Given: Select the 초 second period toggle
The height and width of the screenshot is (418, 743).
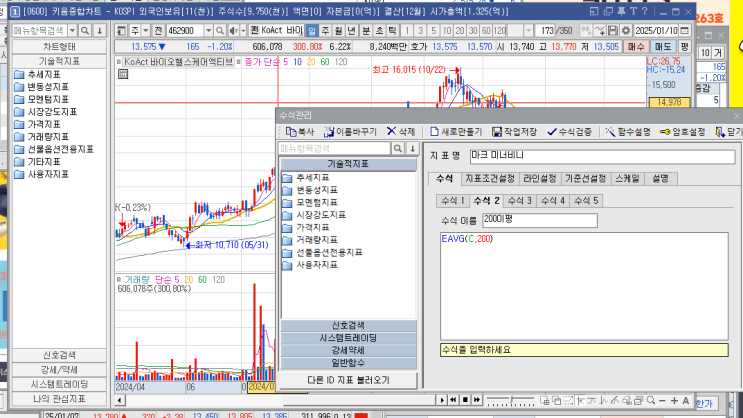Looking at the screenshot, I should point(379,31).
